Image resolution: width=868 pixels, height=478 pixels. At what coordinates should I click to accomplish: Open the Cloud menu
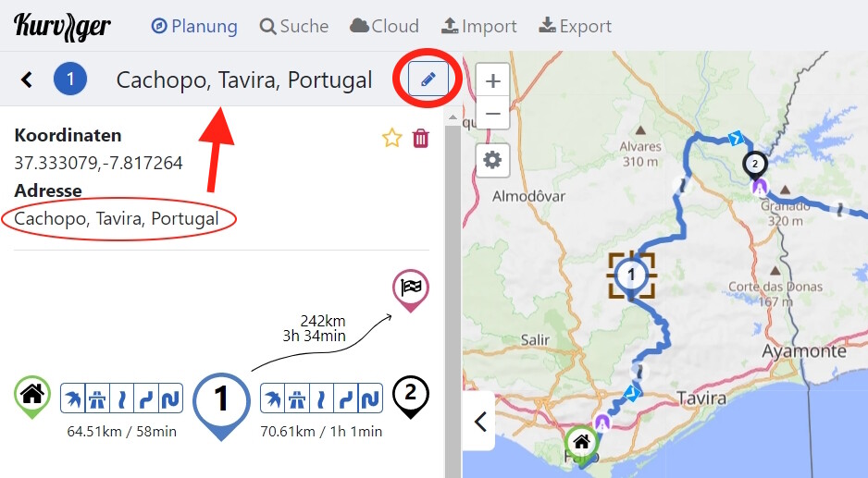[x=384, y=26]
